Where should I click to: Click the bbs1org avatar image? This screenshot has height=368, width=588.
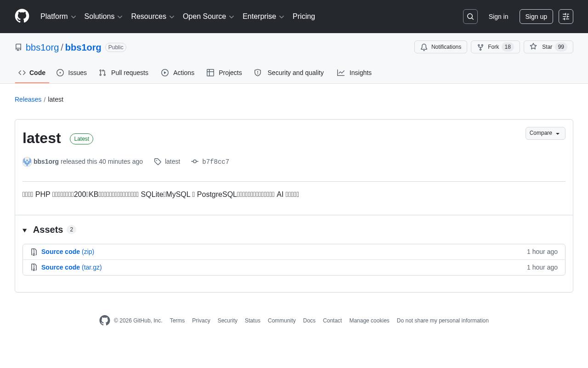coord(27,161)
